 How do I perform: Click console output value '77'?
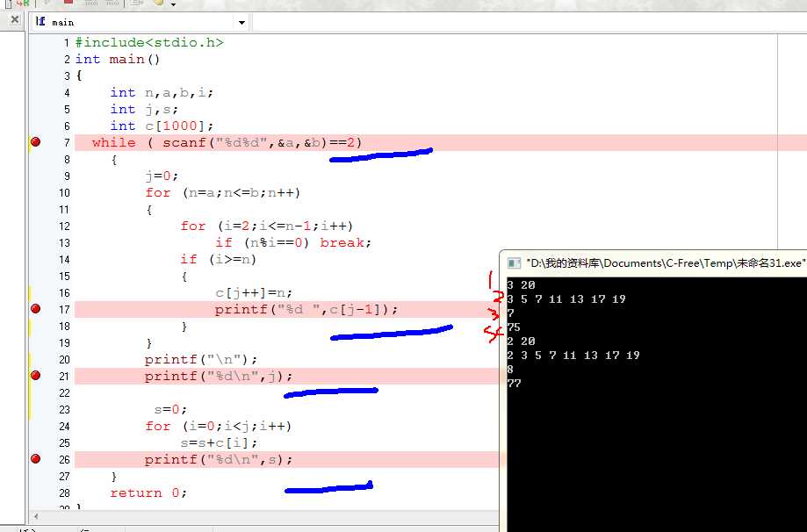514,384
